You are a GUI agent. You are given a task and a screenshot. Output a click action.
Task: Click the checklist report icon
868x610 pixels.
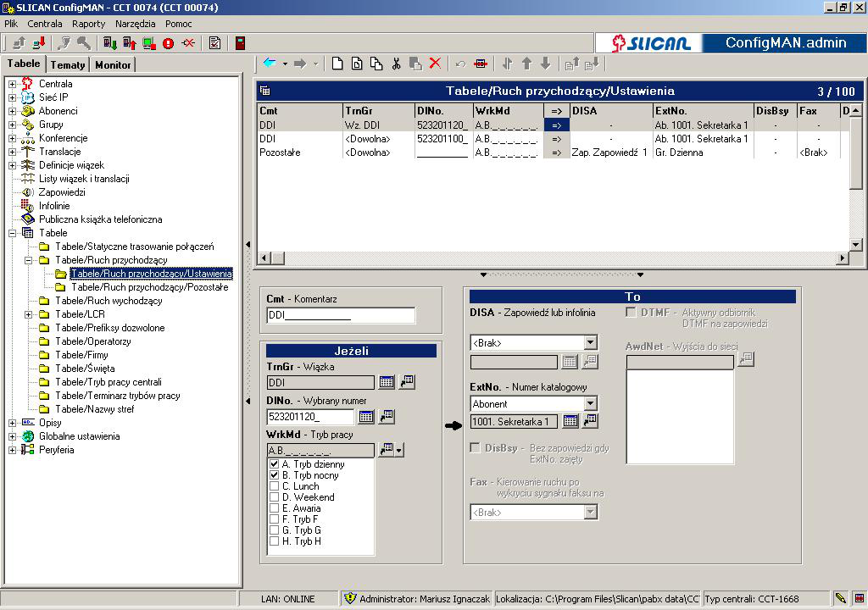[214, 43]
